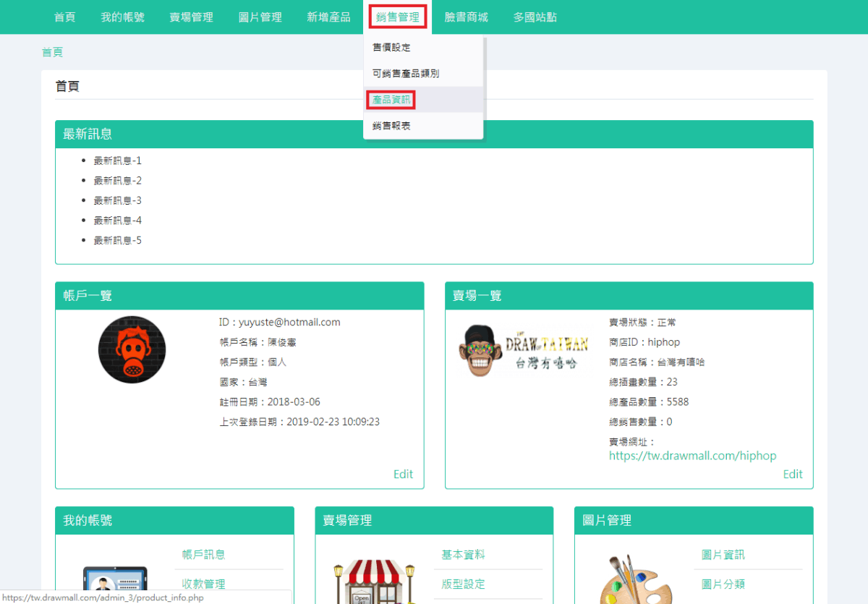Click Edit in the 帳戶一覽 panel
Image resolution: width=868 pixels, height=604 pixels.
(403, 474)
